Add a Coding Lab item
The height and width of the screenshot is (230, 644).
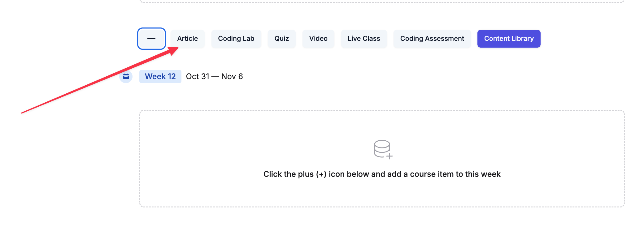coord(236,39)
